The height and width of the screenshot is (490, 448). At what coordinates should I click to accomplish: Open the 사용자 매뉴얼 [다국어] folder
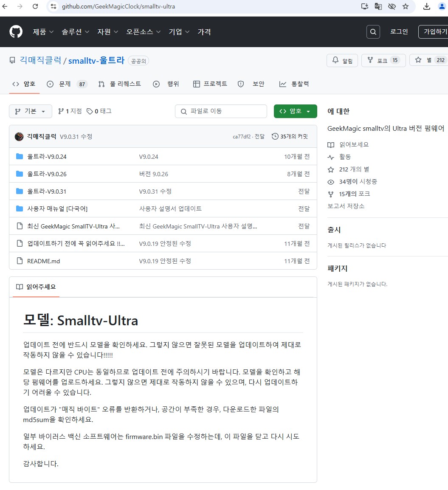(57, 209)
